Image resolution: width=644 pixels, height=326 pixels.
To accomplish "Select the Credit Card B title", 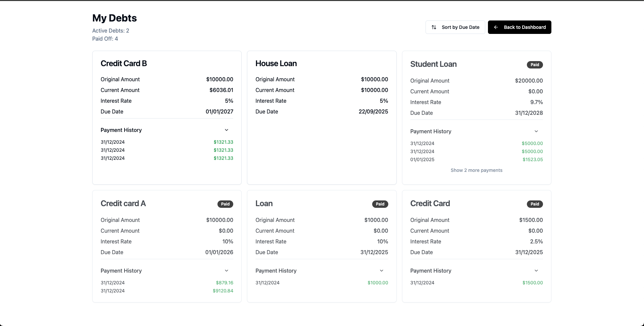I will (124, 63).
